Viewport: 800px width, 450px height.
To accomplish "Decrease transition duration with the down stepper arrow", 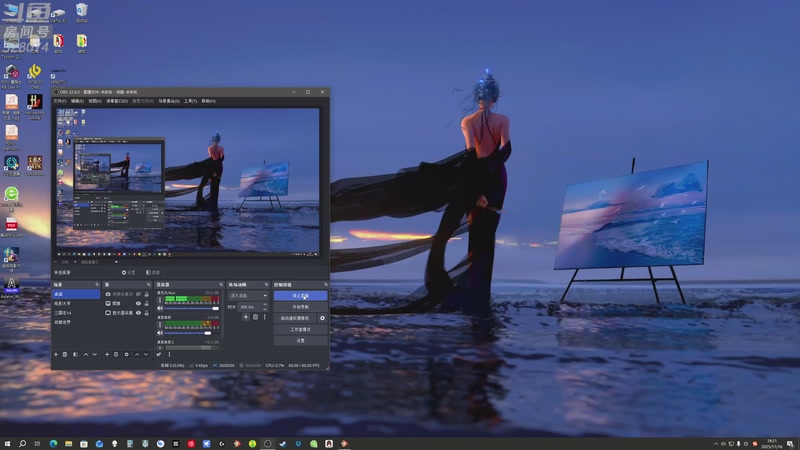I will coord(264,309).
